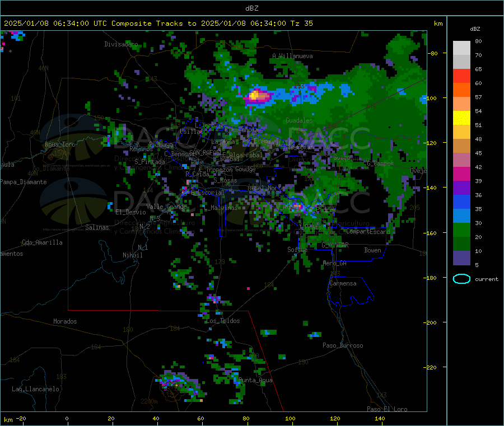Screen dimensions: 504x426
Task: Click the Bowen map label
Action: click(373, 250)
